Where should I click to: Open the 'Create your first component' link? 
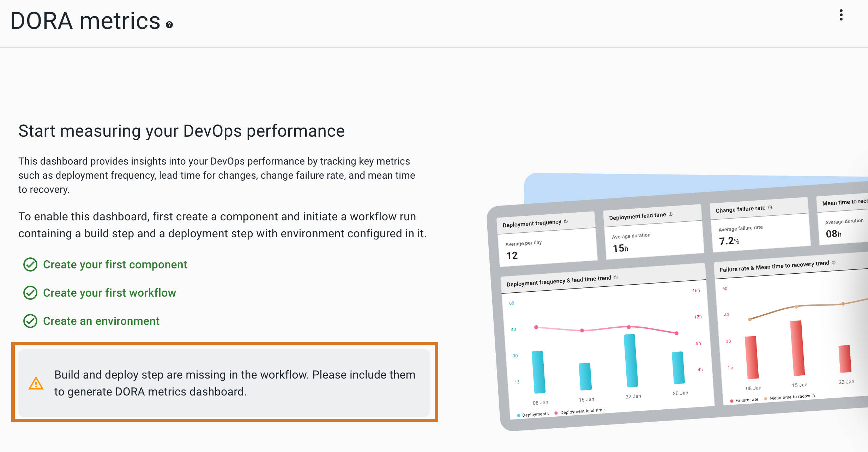point(115,264)
